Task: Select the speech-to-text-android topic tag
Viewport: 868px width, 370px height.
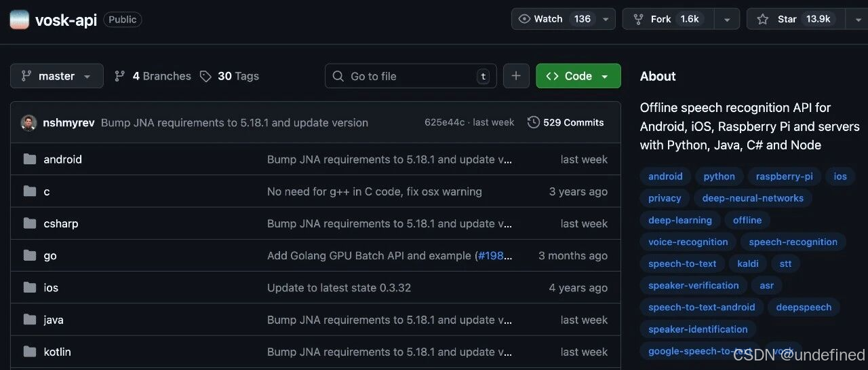Action: pyautogui.click(x=702, y=307)
